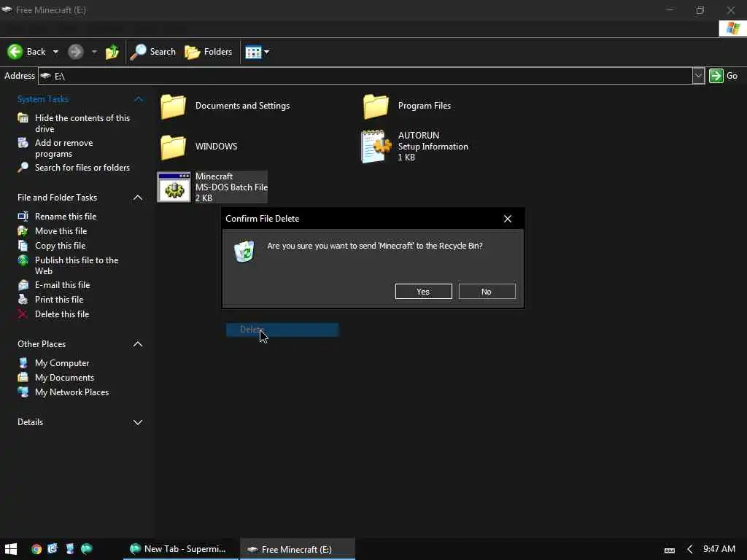Open the Search toolbar button
The height and width of the screenshot is (560, 747).
click(153, 52)
